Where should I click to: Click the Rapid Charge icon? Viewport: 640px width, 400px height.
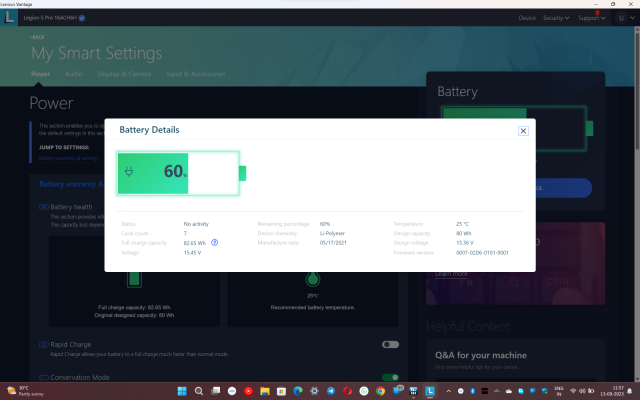tap(44, 344)
